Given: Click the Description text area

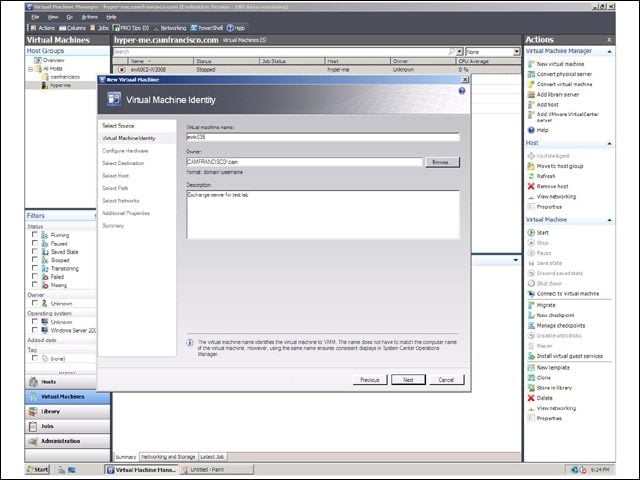Looking at the screenshot, I should pyautogui.click(x=323, y=214).
